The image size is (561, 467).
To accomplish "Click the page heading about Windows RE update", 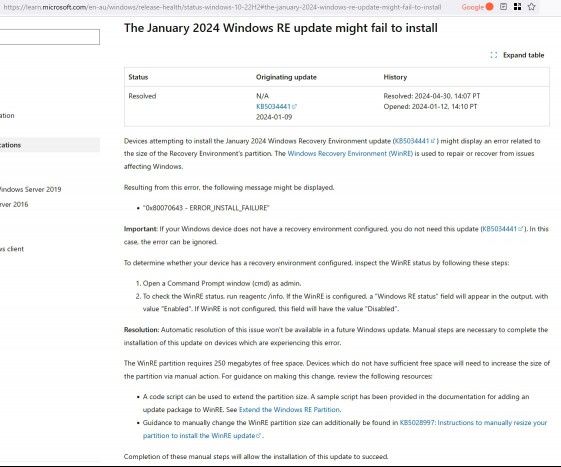I will (281, 28).
